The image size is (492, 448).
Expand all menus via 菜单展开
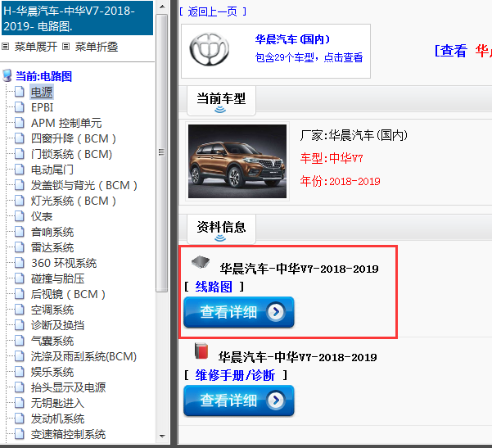pos(35,47)
